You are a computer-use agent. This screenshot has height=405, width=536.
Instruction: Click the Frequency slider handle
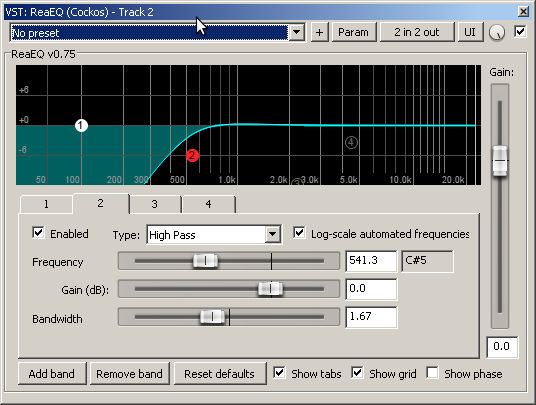[205, 261]
